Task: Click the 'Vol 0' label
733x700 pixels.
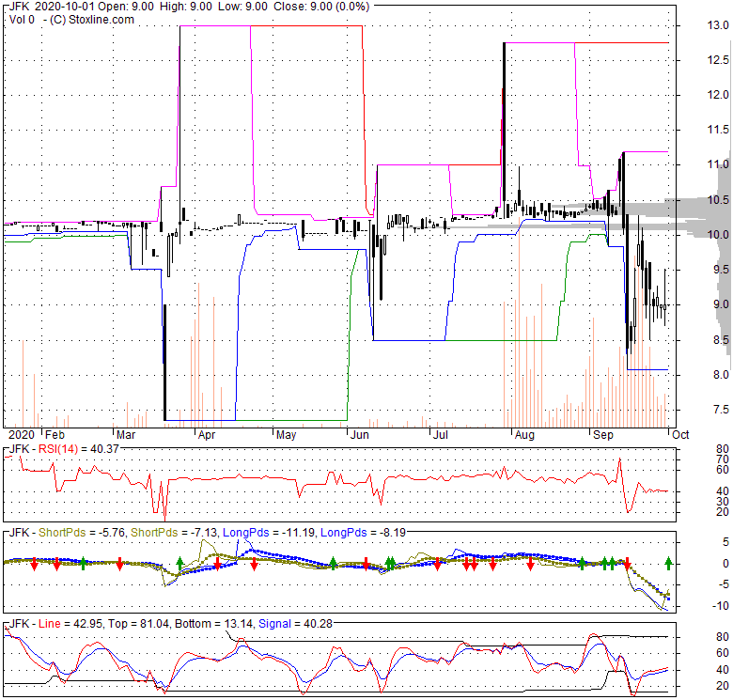Action: point(22,20)
